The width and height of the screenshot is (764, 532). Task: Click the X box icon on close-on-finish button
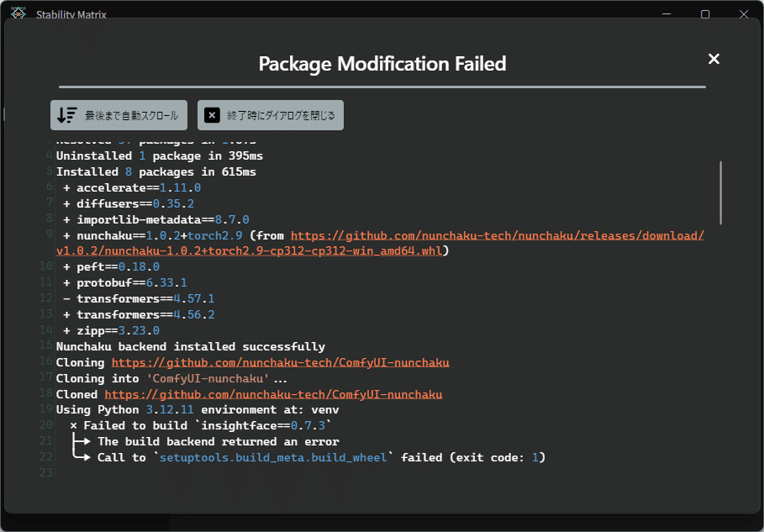(x=213, y=115)
